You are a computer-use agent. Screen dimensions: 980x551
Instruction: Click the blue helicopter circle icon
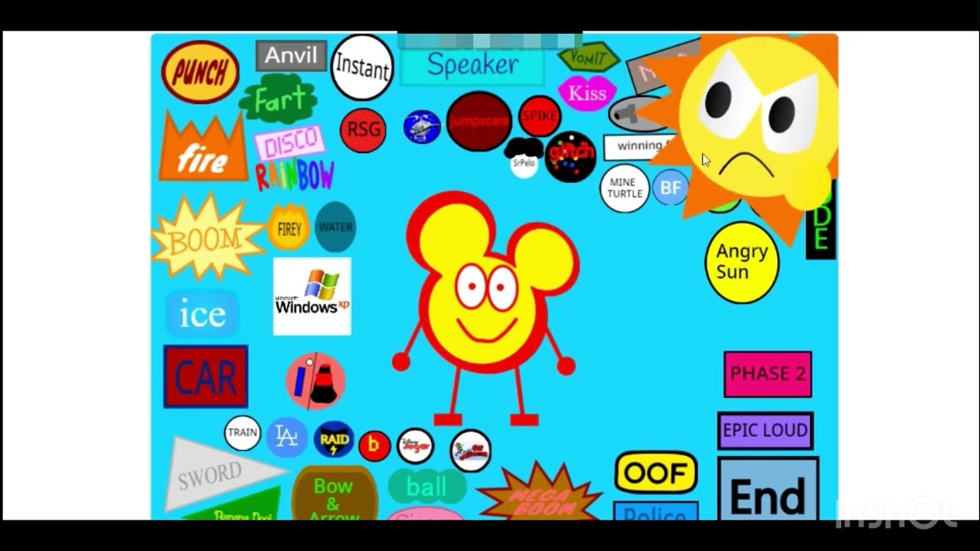pyautogui.click(x=422, y=127)
